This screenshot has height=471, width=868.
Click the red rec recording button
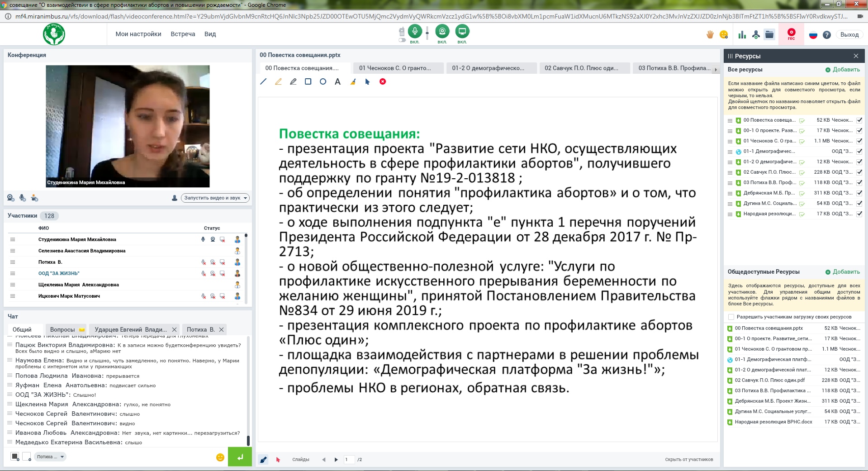791,34
